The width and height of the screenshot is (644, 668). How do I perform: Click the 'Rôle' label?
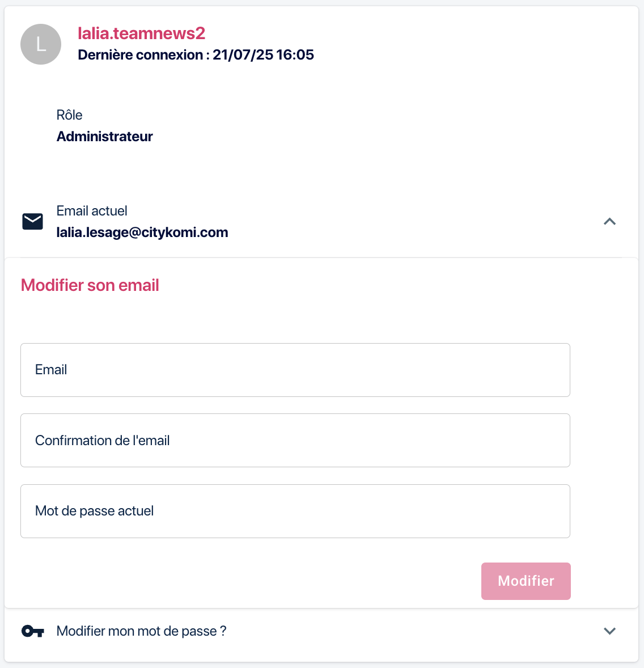(x=69, y=115)
